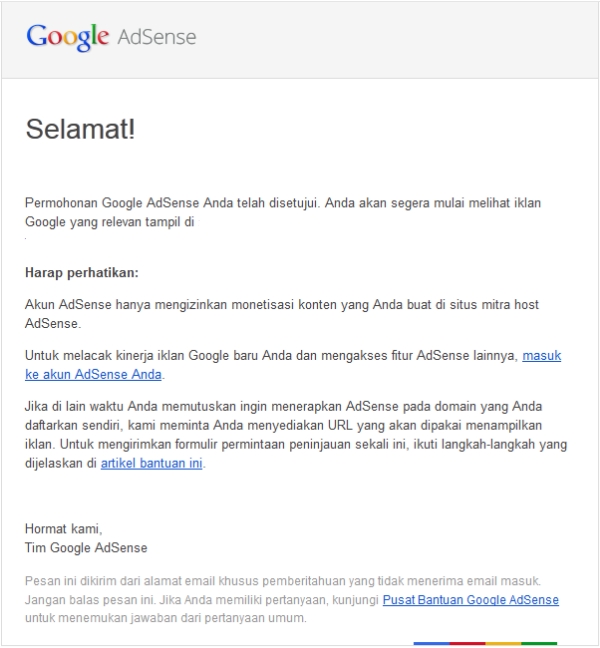The image size is (600, 648).
Task: Click the bold "Harap perhatikan:" heading
Action: 82,272
